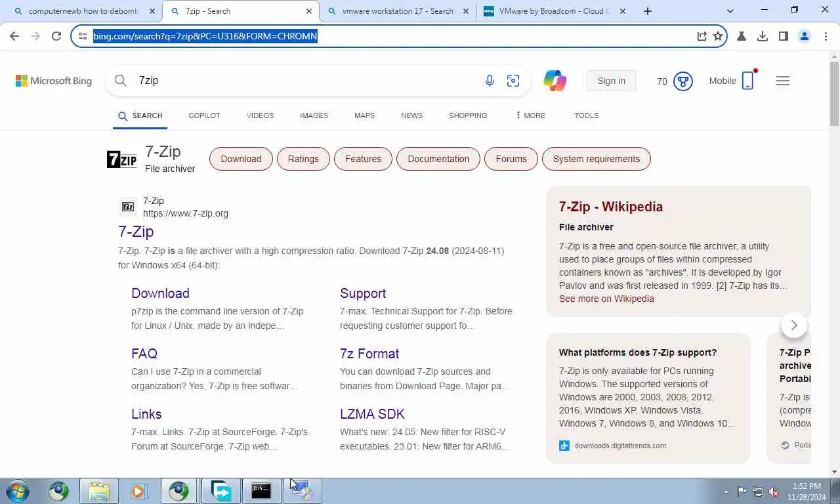Click the Documentation pill button
Image resolution: width=840 pixels, height=504 pixels.
pyautogui.click(x=438, y=159)
